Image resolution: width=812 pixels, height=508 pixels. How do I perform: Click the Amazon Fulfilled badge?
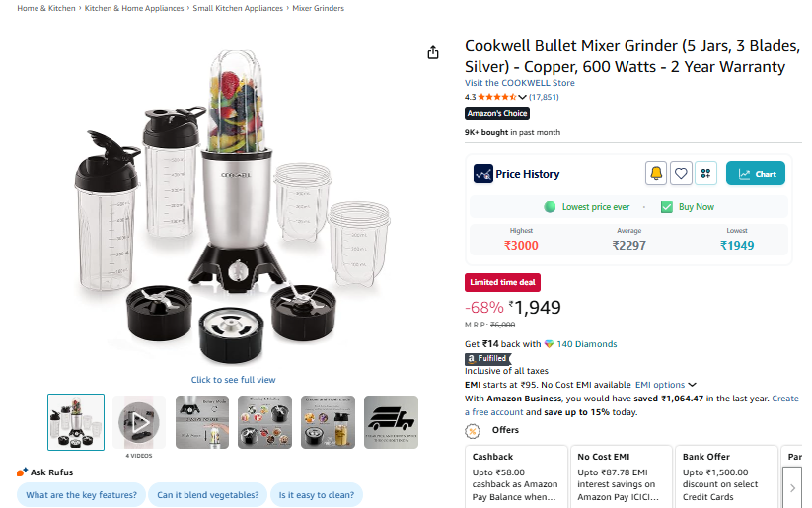pyautogui.click(x=487, y=358)
